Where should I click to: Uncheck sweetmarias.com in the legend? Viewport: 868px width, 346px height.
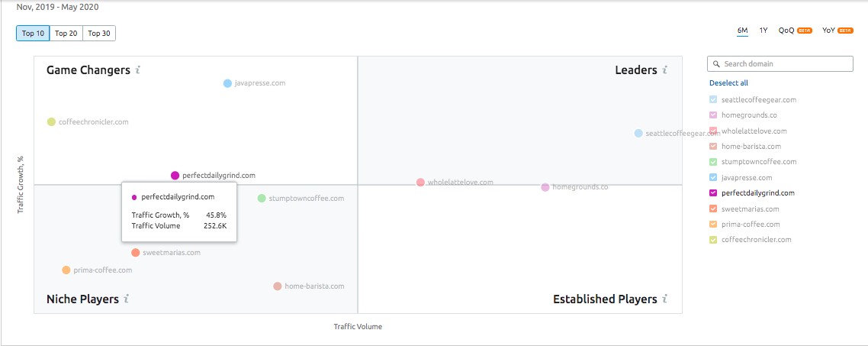[713, 209]
